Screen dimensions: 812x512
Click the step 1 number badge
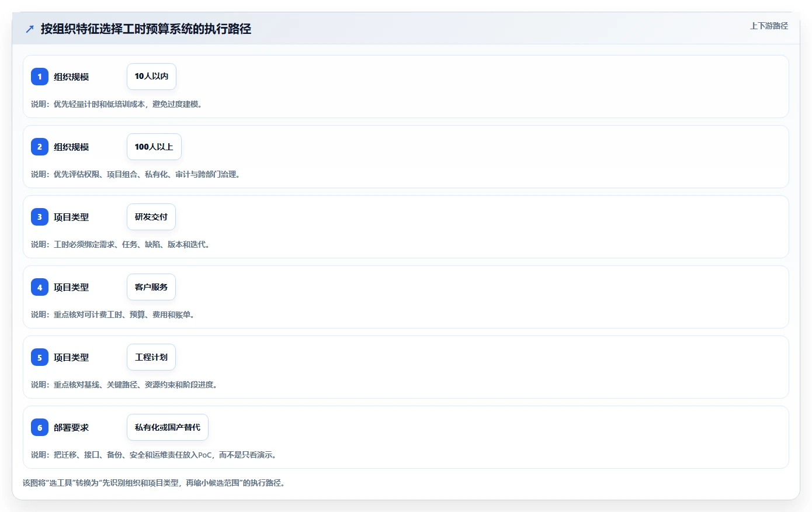point(40,77)
